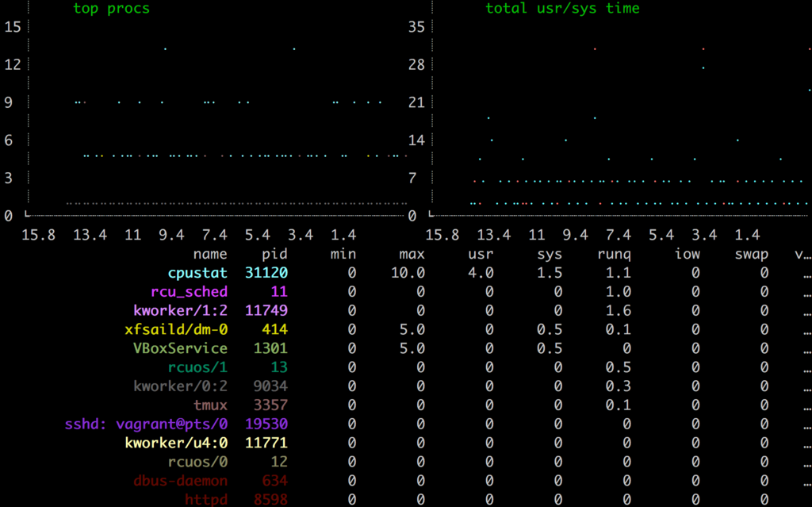Click the httpd process name
This screenshot has height=507, width=812.
coord(206,500)
